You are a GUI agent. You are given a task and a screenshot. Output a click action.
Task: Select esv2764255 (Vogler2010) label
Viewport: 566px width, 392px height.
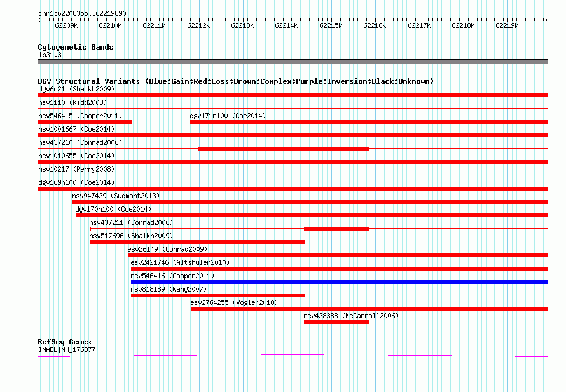click(x=234, y=302)
